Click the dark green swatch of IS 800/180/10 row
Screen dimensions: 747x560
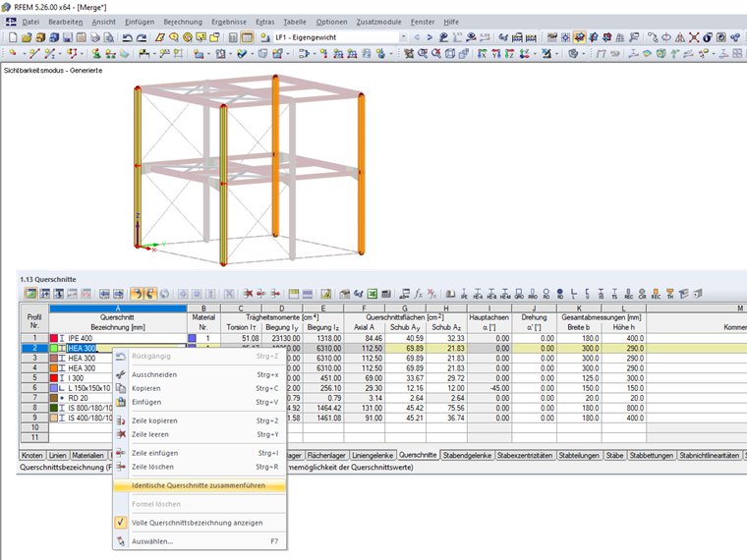[54, 408]
